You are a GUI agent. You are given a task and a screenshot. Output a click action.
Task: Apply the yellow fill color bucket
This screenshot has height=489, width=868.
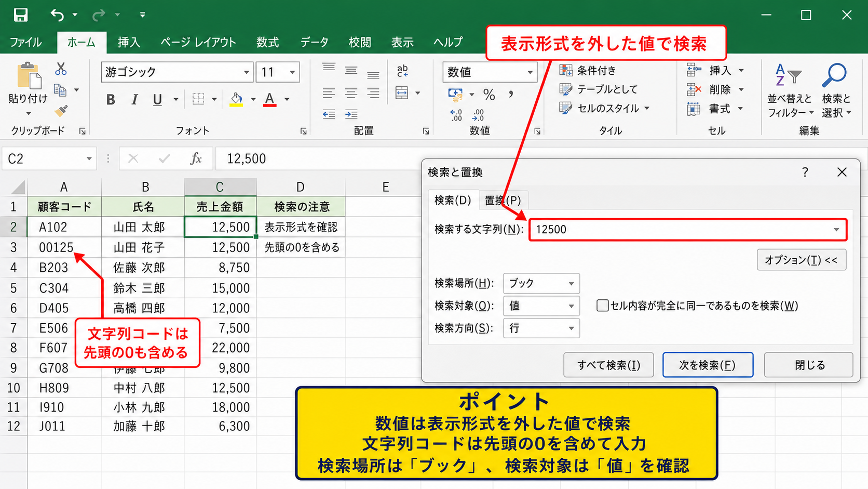coord(236,99)
